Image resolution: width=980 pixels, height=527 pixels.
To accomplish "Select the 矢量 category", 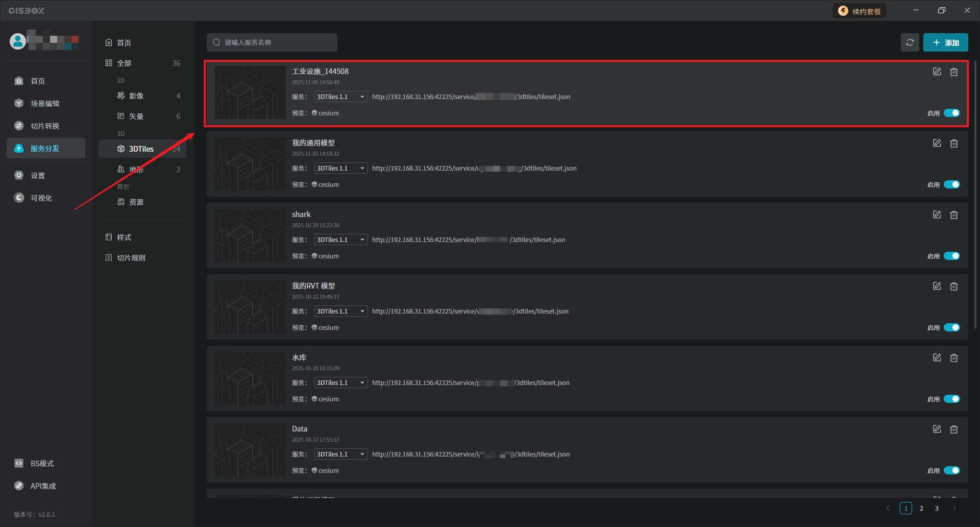I will [x=136, y=116].
